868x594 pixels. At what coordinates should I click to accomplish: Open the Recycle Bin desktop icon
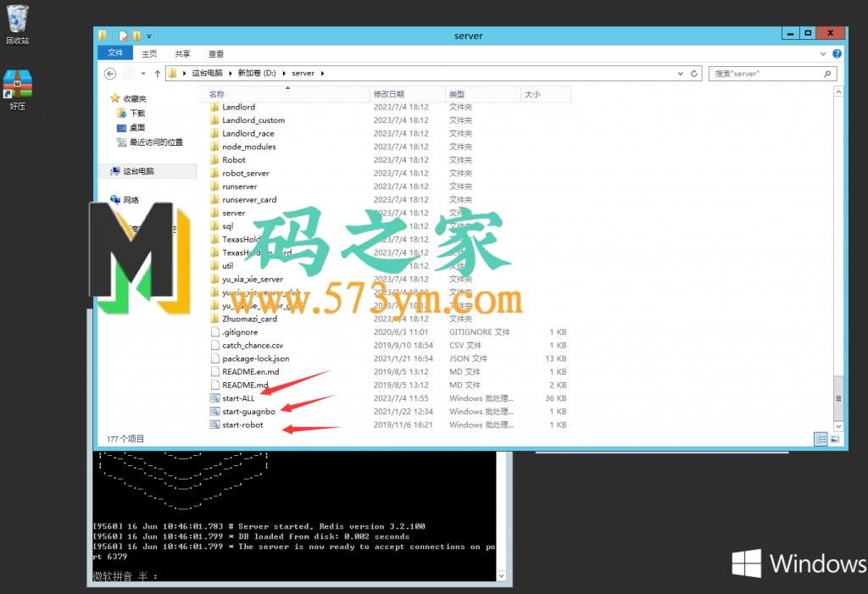[17, 24]
